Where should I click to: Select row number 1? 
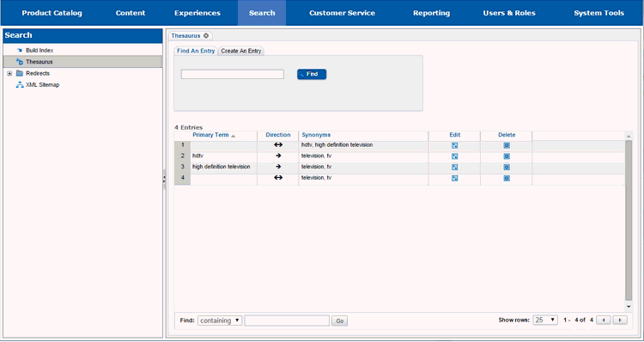pos(183,145)
